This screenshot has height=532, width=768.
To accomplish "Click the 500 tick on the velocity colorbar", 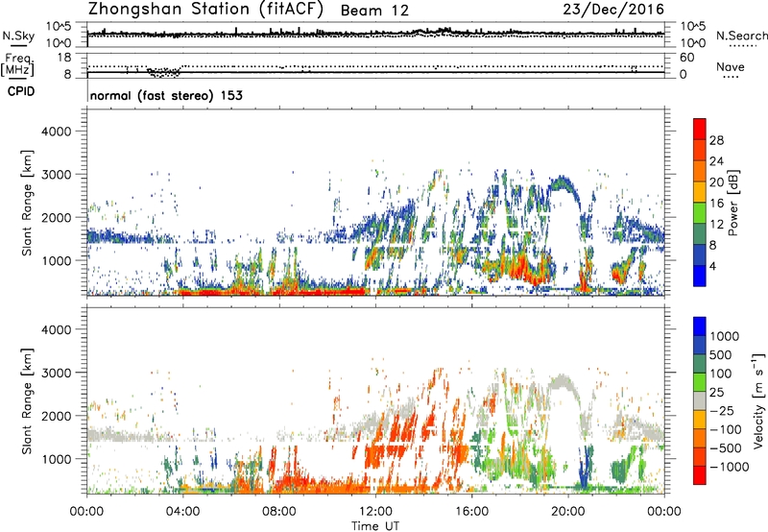I will 721,354.
